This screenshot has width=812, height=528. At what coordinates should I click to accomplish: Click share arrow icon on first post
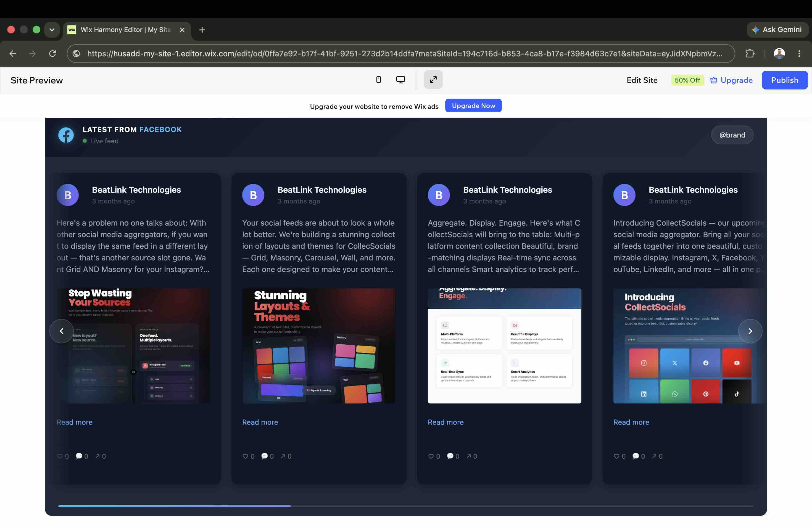tap(97, 456)
